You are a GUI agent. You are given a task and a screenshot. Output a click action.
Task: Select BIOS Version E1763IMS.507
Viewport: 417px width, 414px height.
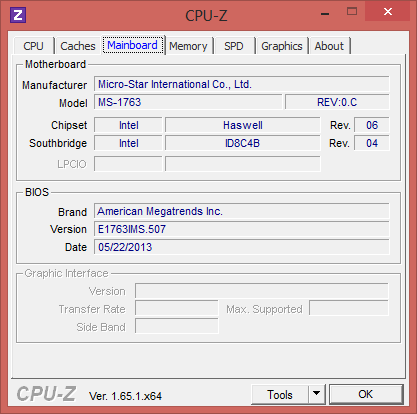[x=242, y=229]
